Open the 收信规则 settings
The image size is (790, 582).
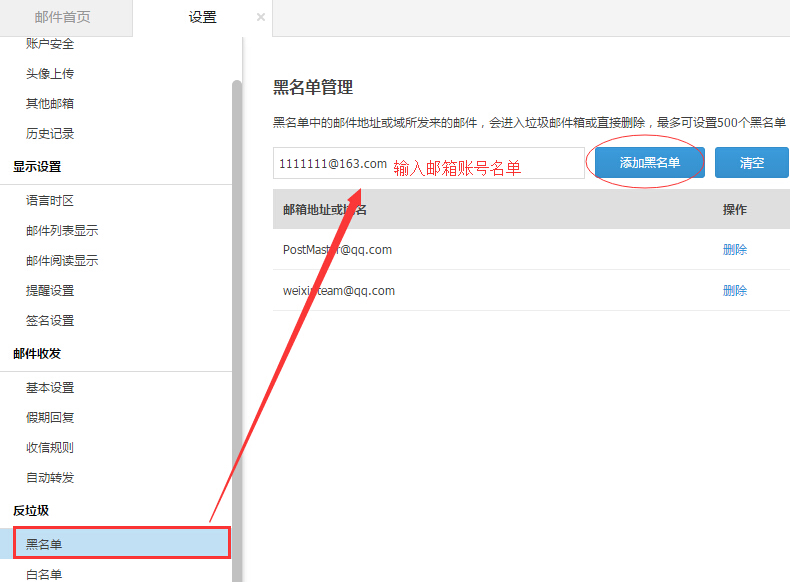coord(50,448)
